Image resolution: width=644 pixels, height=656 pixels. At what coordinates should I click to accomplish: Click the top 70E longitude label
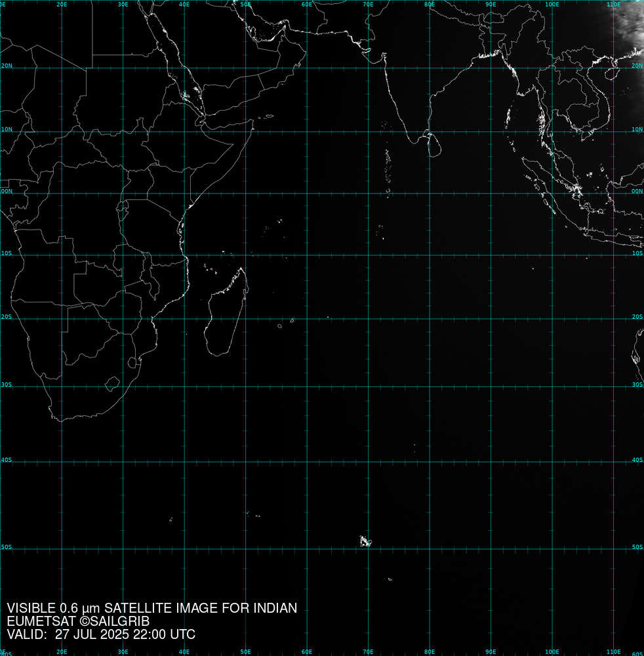(x=368, y=5)
